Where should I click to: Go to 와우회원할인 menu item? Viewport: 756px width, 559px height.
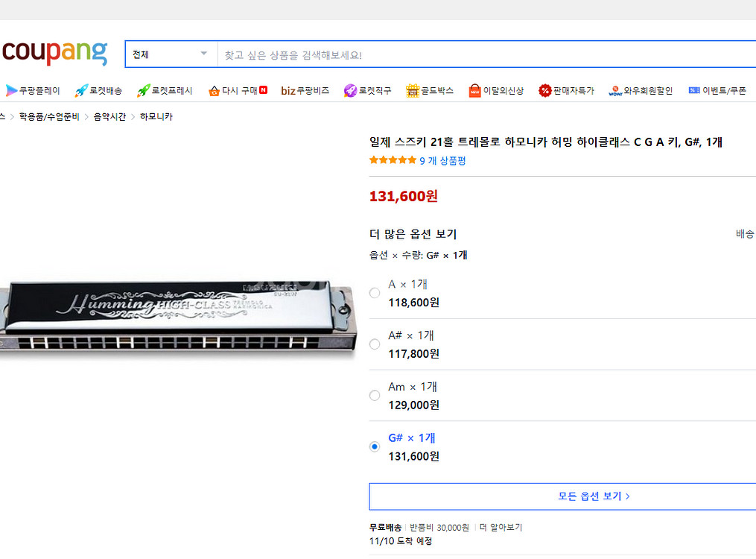pos(641,91)
